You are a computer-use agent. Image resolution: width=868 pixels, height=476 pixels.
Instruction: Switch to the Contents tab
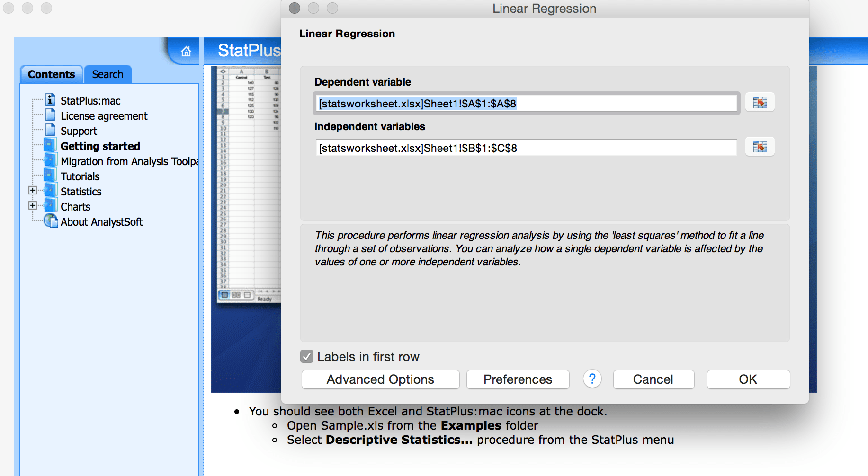52,74
